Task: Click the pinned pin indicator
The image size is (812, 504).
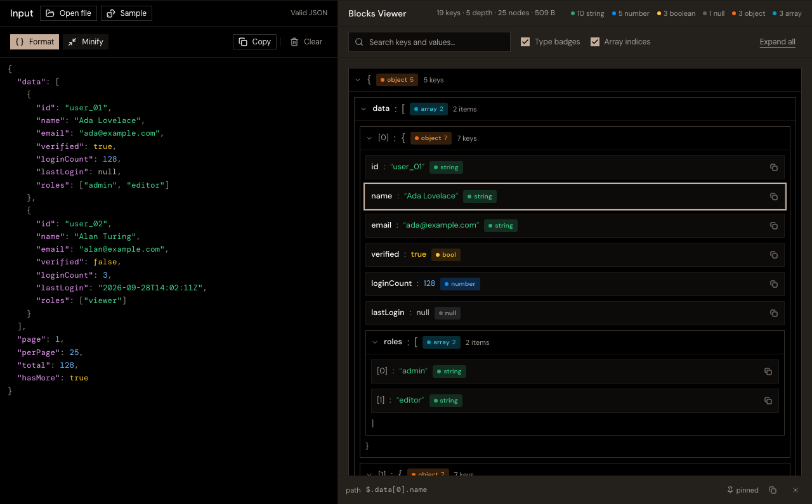Action: (x=742, y=490)
